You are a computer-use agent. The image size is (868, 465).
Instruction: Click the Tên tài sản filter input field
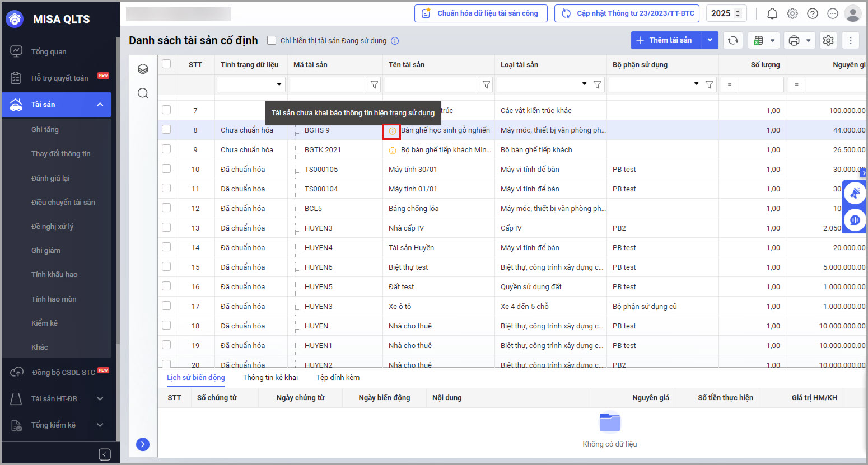point(431,84)
